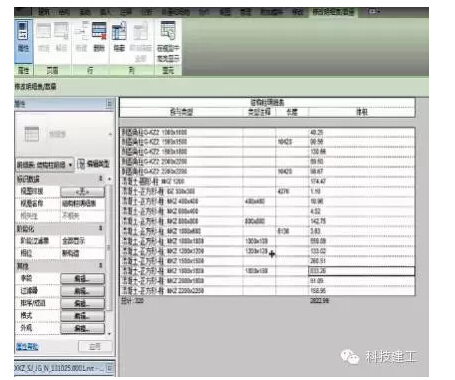Click the 视图名称 value field
The image size is (455, 380).
tap(82, 204)
